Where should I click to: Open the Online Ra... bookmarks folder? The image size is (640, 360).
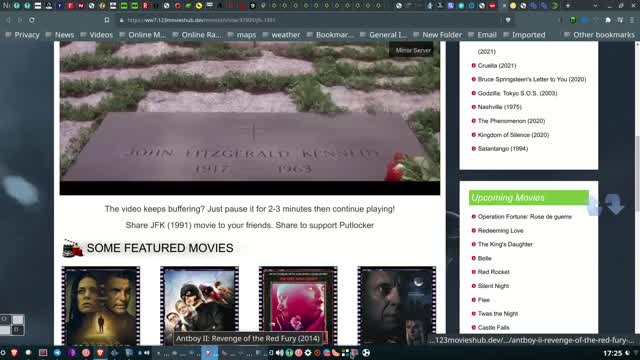(x=197, y=35)
